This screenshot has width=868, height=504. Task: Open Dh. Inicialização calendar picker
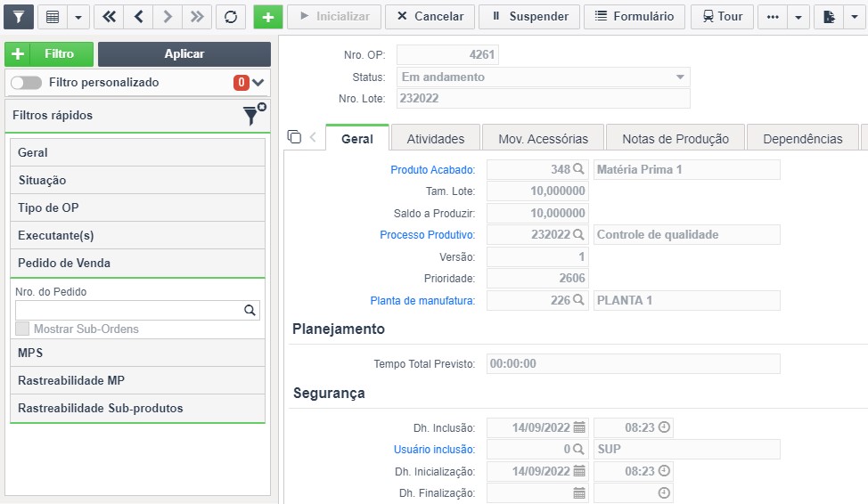(579, 471)
